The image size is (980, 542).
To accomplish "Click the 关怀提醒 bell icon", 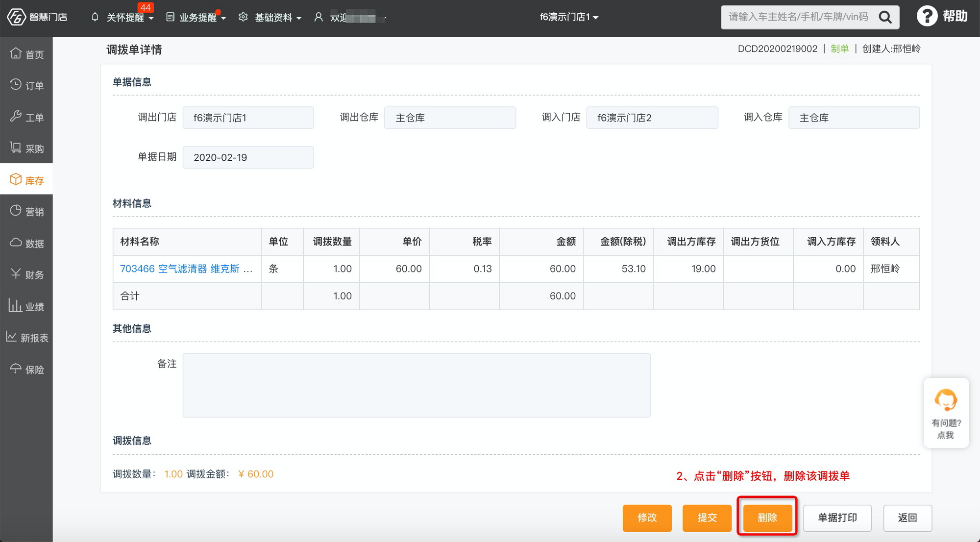I will (95, 17).
